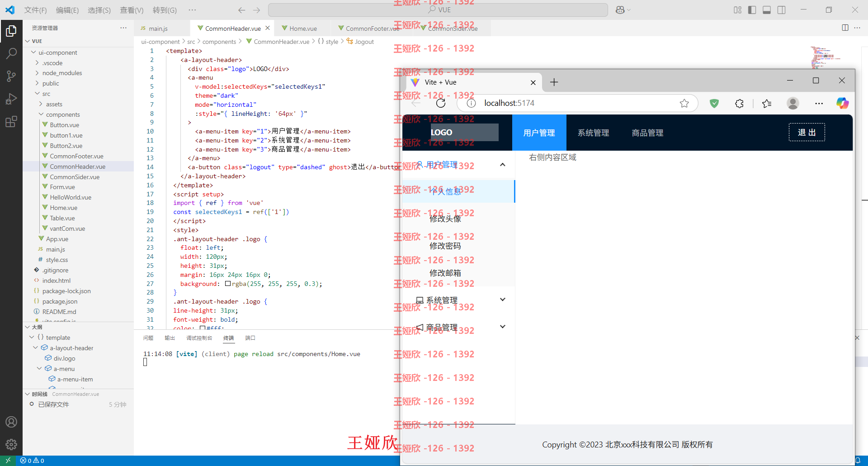Switch to the main.js editor tab
This screenshot has width=868, height=466.
(x=158, y=28)
